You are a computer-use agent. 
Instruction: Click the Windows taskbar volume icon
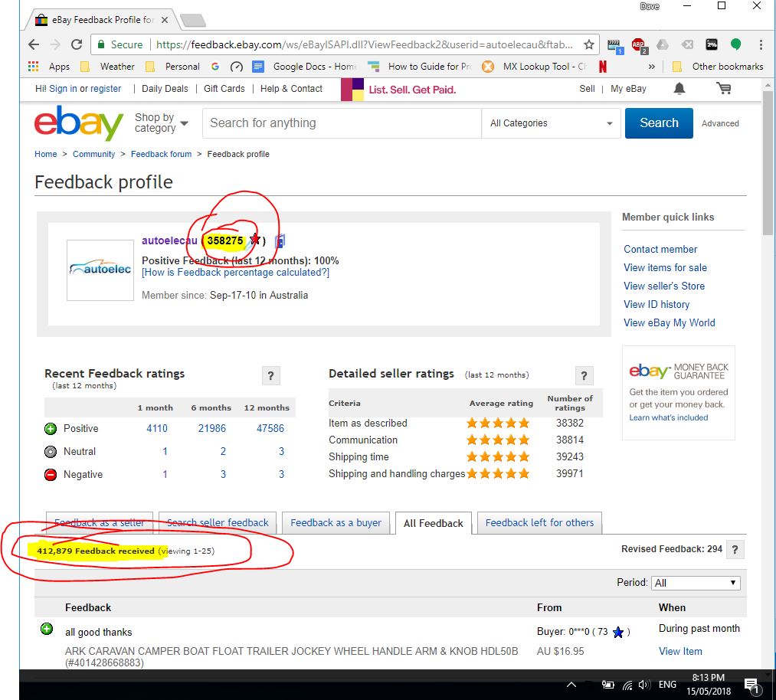(644, 685)
